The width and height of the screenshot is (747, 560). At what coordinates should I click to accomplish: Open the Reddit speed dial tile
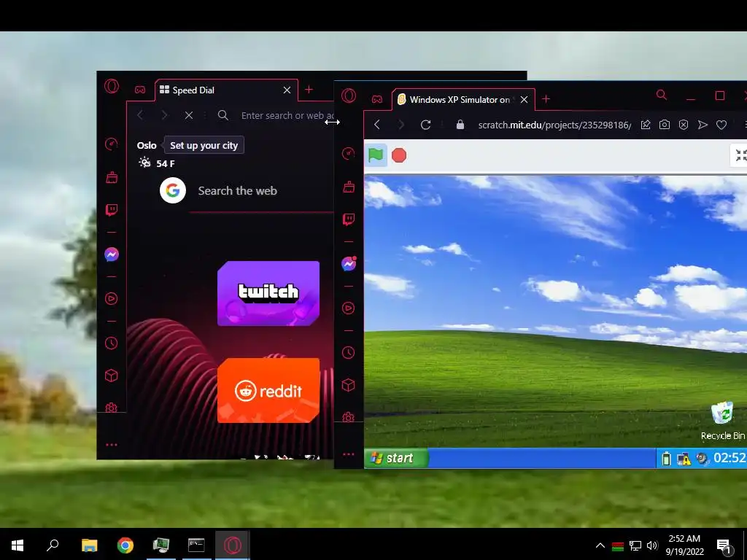pyautogui.click(x=268, y=391)
